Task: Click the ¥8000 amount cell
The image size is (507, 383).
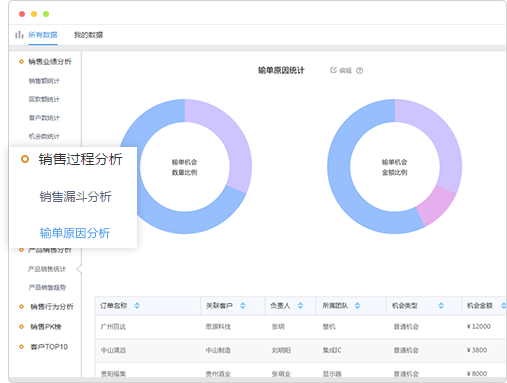Action: pyautogui.click(x=477, y=373)
